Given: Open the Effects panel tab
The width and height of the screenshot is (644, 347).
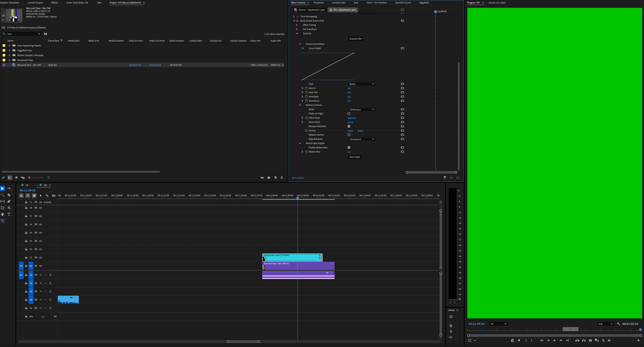Looking at the screenshot, I should (55, 3).
